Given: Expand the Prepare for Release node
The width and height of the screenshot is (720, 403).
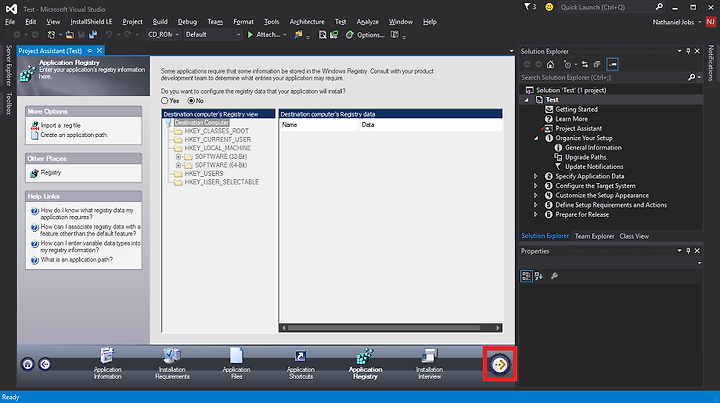Looking at the screenshot, I should pos(535,215).
